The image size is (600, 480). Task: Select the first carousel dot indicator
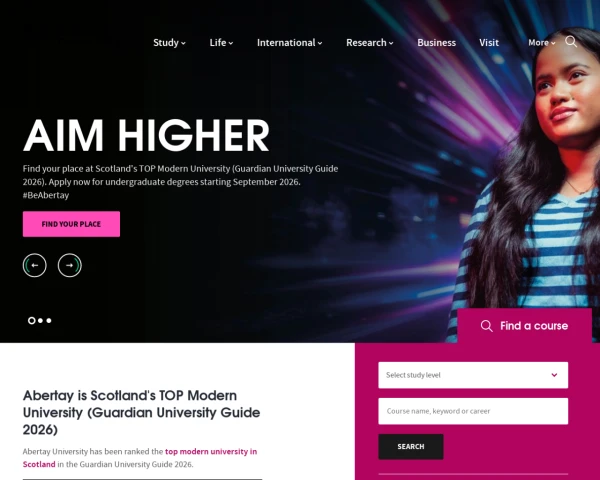point(31,321)
